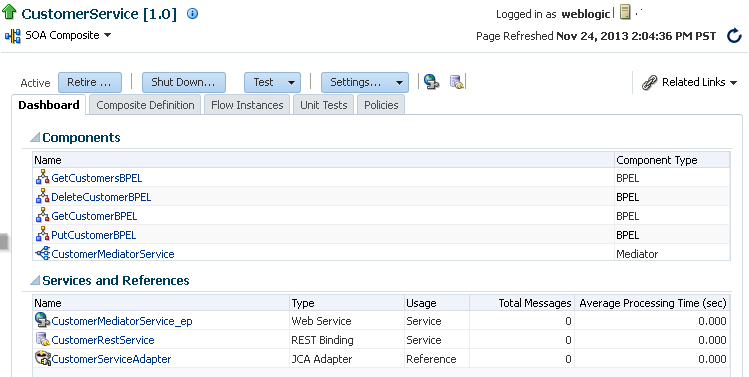Click the Shut Down button
Viewport: 749px width, 377px height.
tap(184, 82)
